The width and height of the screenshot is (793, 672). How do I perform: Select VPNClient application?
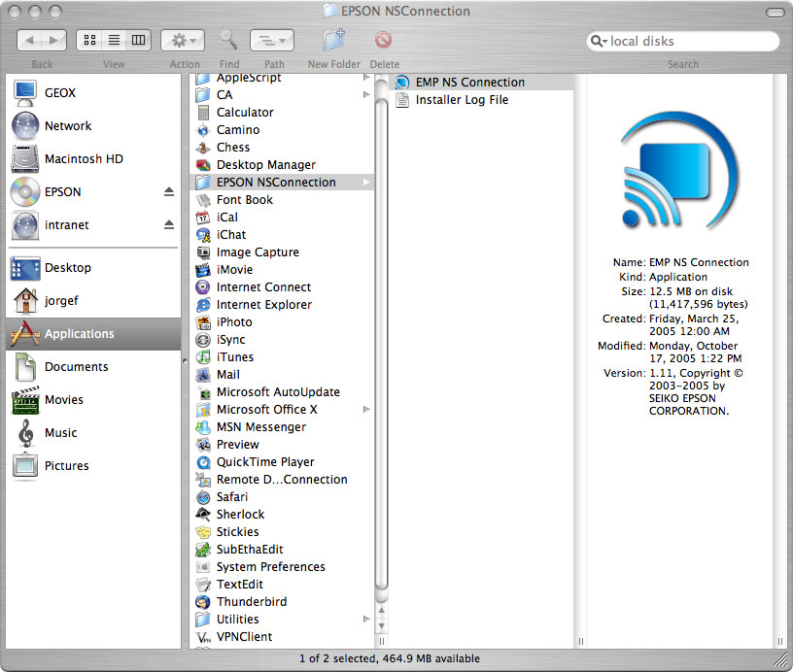click(x=282, y=637)
